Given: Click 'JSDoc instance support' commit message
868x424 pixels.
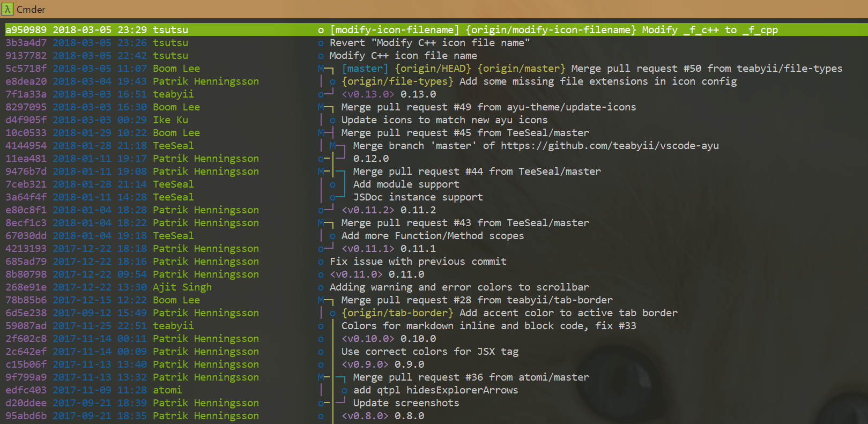Looking at the screenshot, I should coord(418,197).
